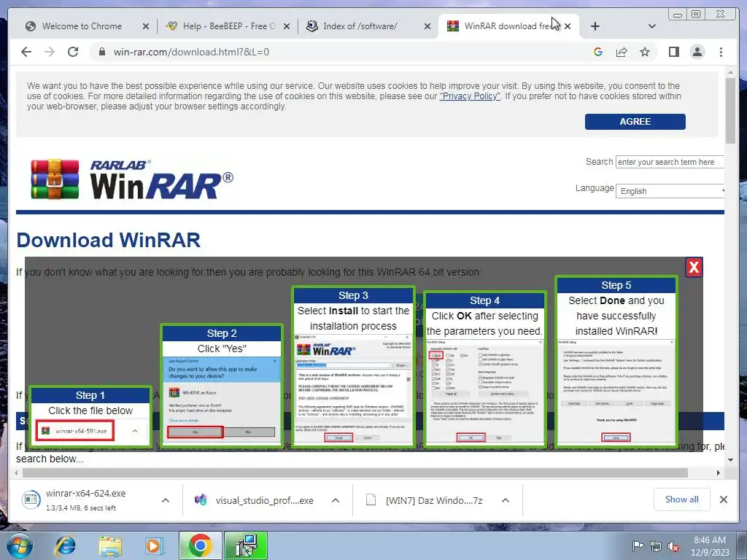
Task: Open the Chrome profile avatar
Action: (x=697, y=52)
